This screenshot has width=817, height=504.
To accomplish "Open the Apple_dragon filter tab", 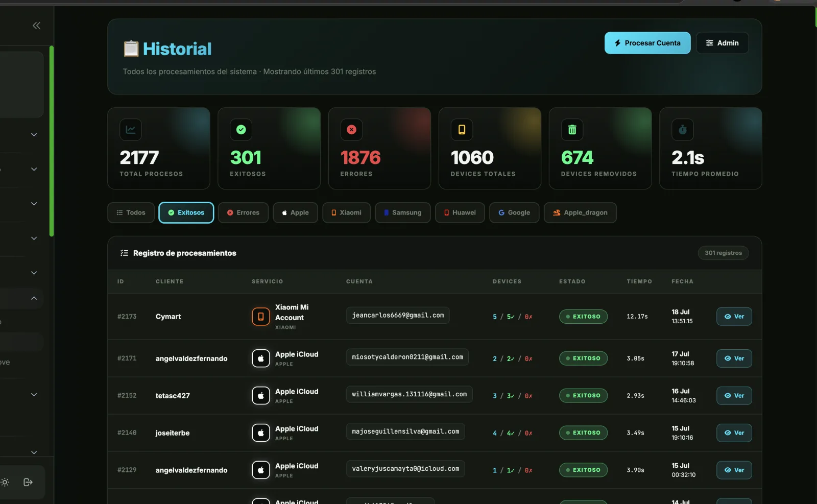I will (x=580, y=213).
